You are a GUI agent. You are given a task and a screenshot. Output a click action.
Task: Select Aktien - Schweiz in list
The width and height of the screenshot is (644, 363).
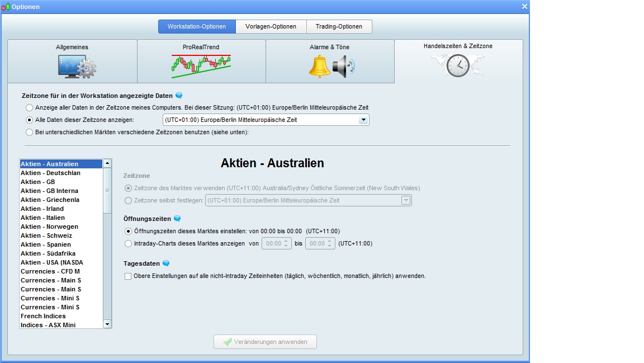point(61,236)
